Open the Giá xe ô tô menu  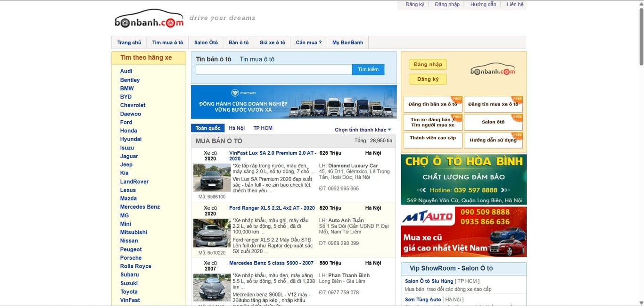(x=272, y=42)
